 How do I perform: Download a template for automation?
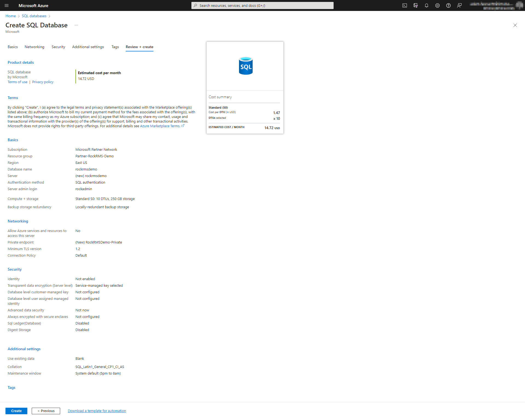(97, 411)
